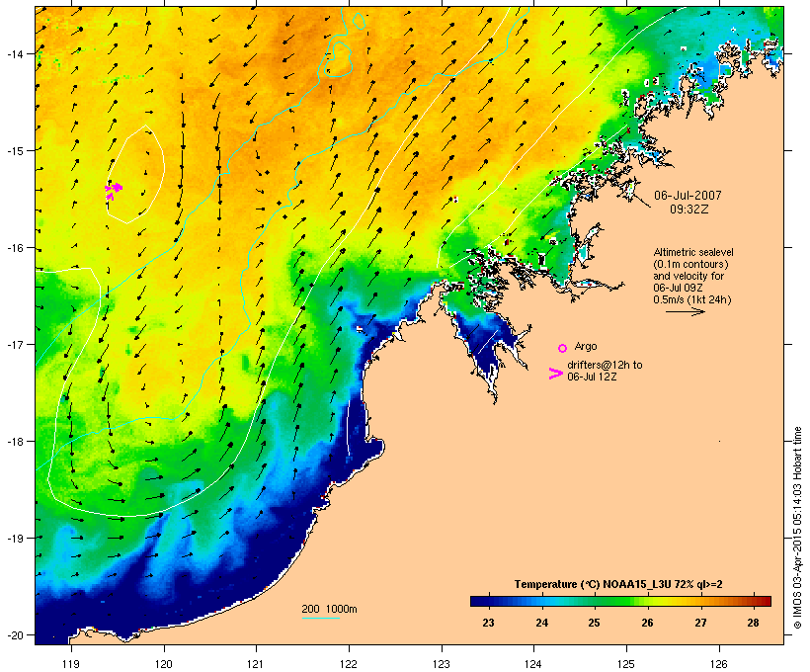Click longitude axis label 123
The image size is (810, 672).
point(442,664)
